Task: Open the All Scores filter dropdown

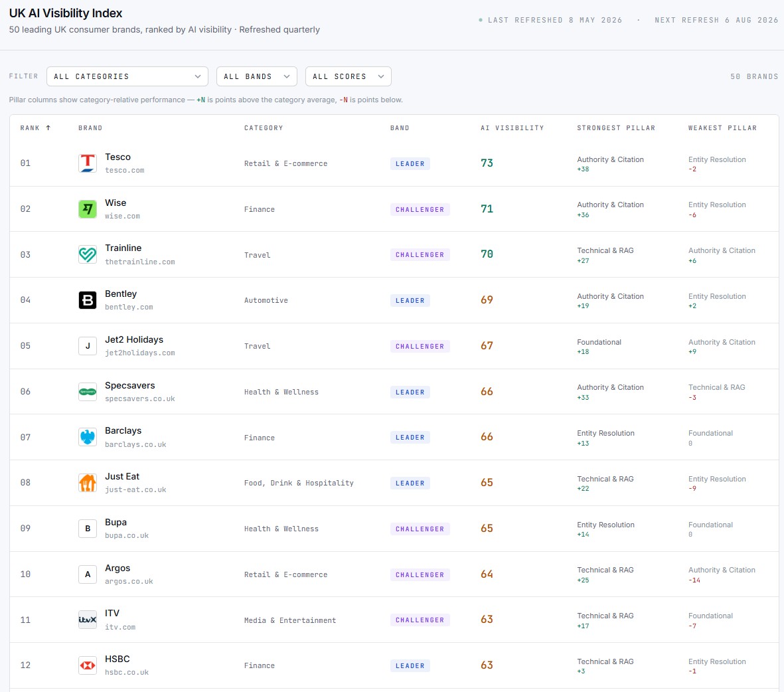Action: (x=349, y=76)
